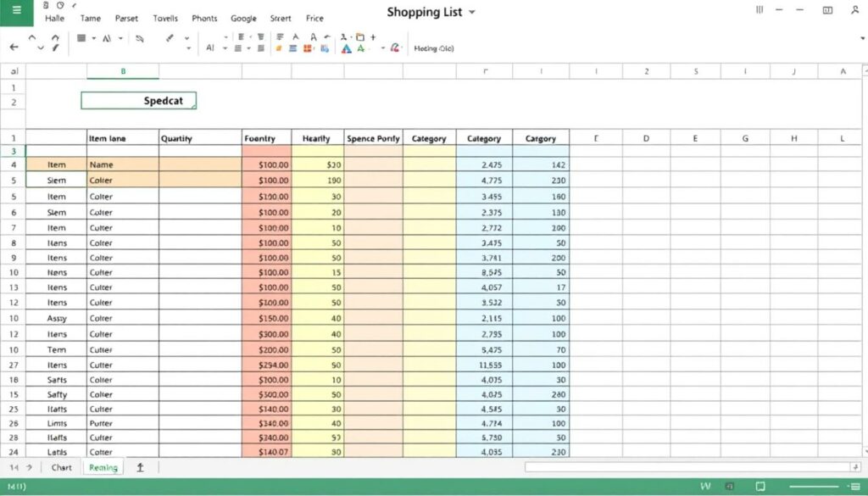Screen dimensions: 868x496
Task: Open the Shopping List title dropdown
Action: click(x=471, y=12)
